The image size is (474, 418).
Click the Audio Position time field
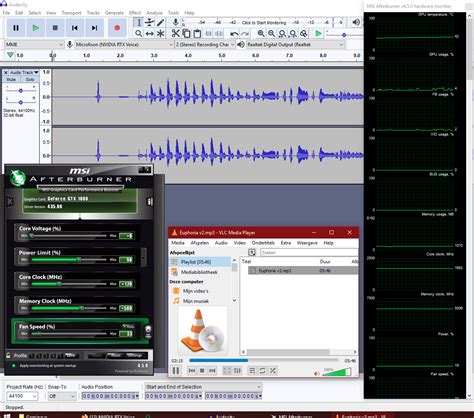(x=110, y=396)
